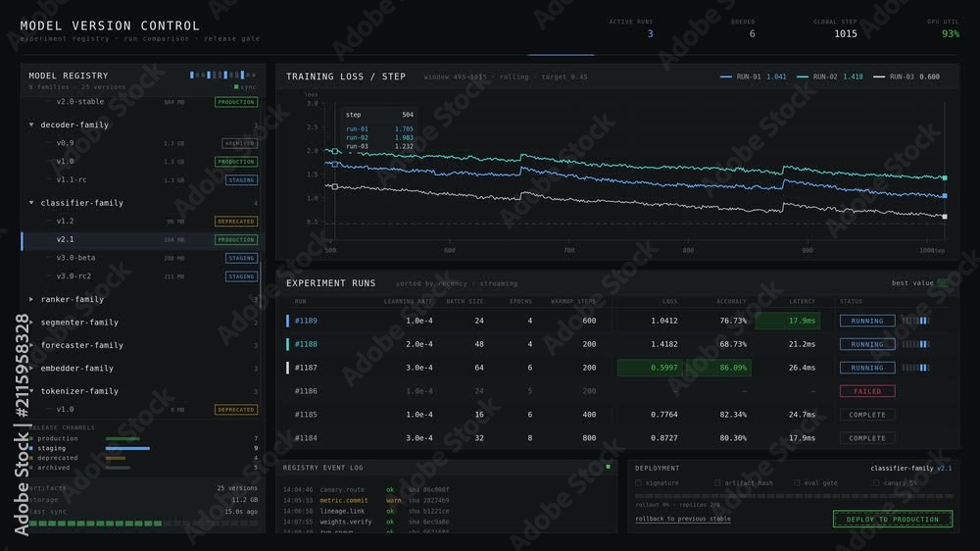
Task: Expand the ranker-family tree node
Action: 31,300
